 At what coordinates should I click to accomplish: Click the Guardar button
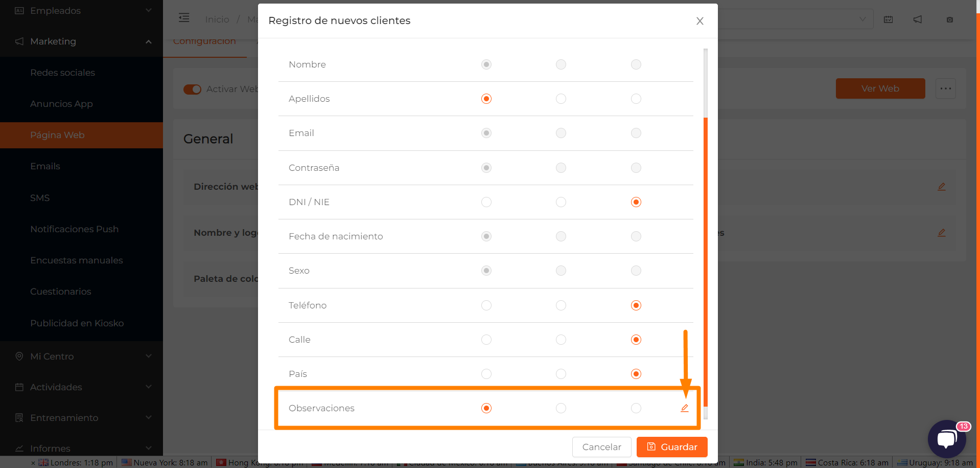672,447
